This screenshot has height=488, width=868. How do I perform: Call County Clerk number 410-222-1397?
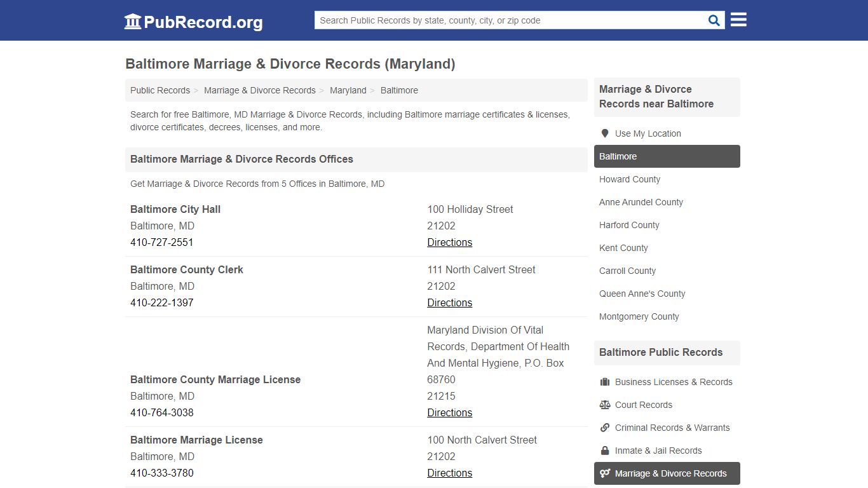(162, 302)
